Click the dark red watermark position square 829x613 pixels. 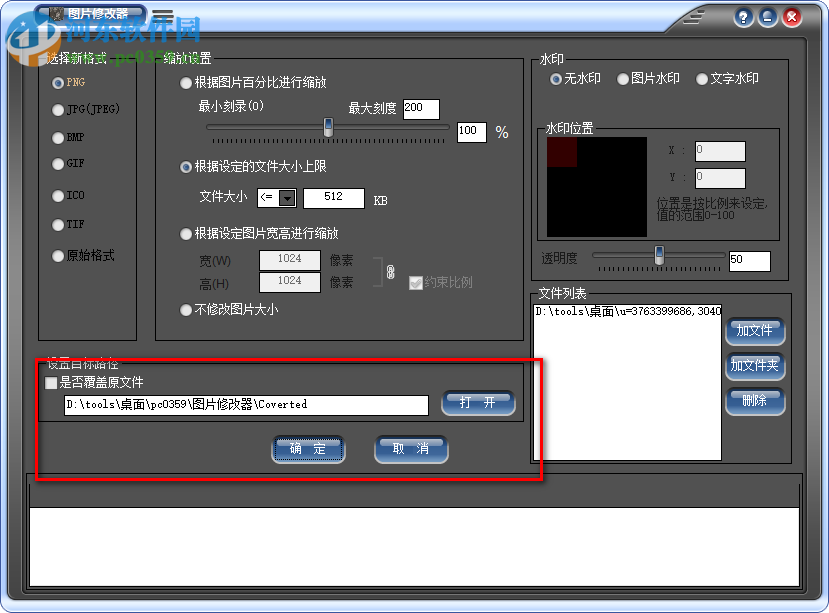561,152
